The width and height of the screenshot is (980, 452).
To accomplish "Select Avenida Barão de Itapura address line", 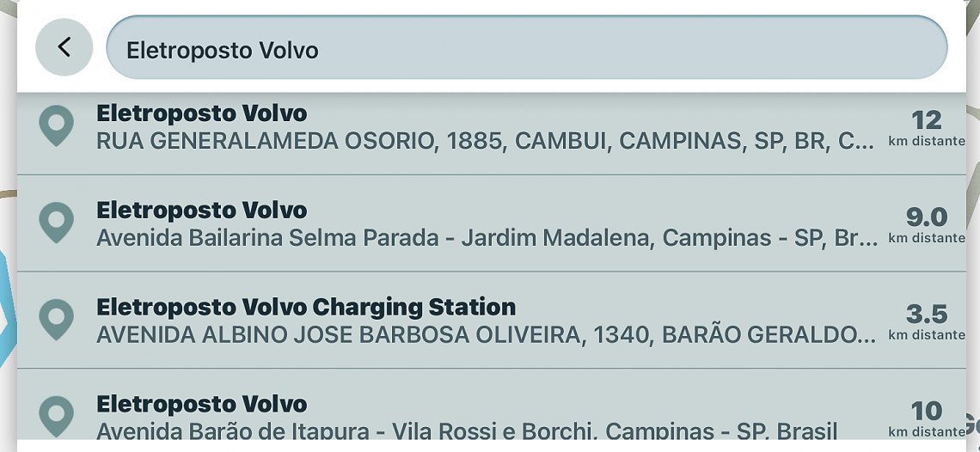I will pyautogui.click(x=466, y=430).
